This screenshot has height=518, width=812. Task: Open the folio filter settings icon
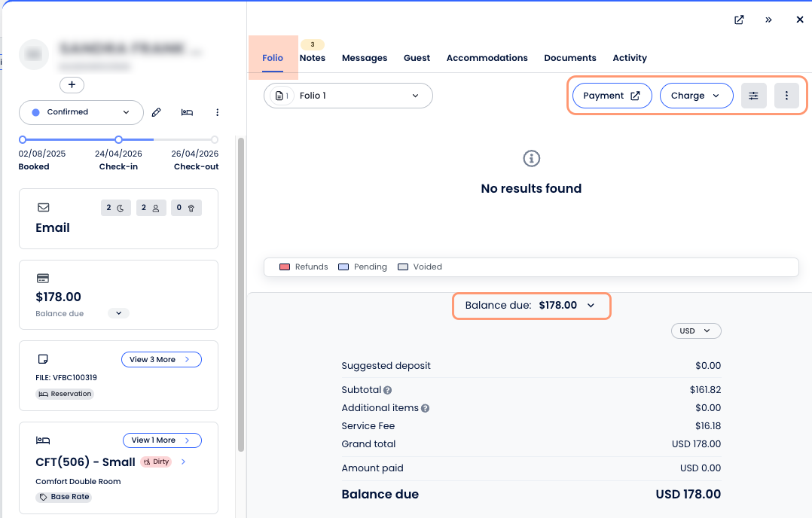[753, 96]
